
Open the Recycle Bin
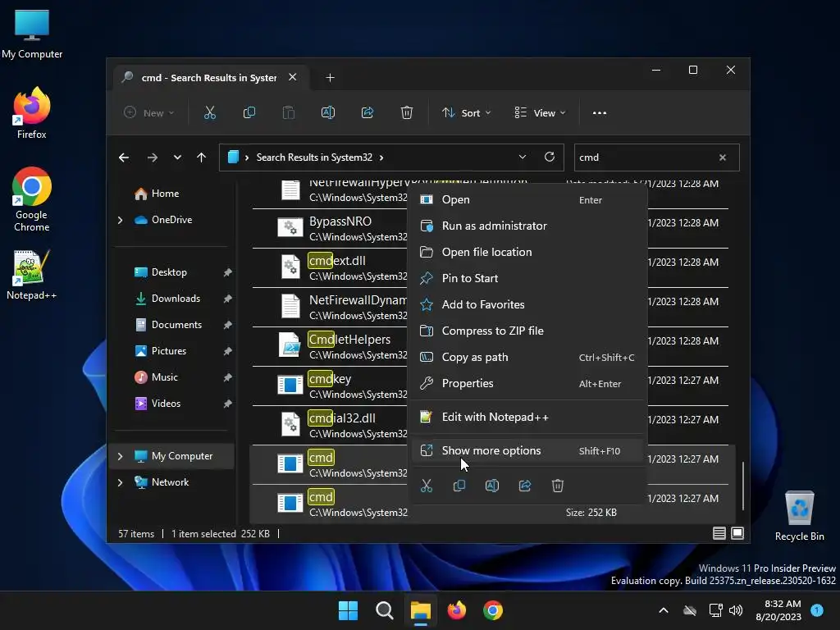(x=799, y=515)
